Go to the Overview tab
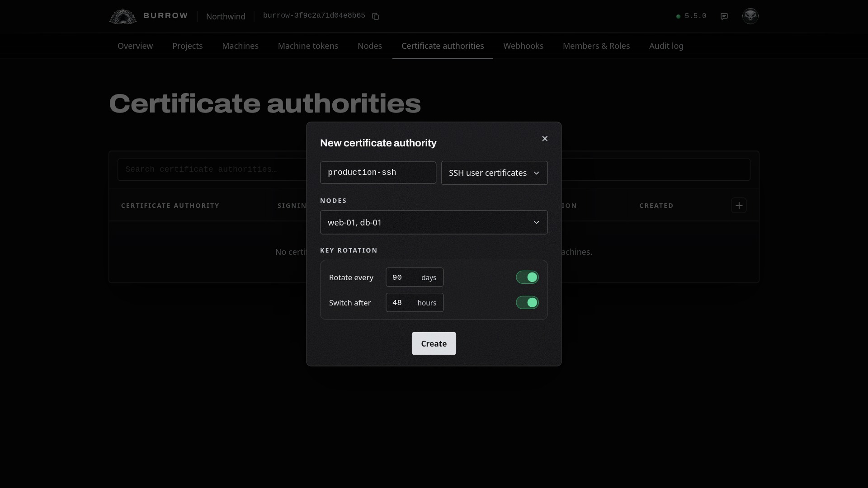Image resolution: width=868 pixels, height=488 pixels. (135, 46)
